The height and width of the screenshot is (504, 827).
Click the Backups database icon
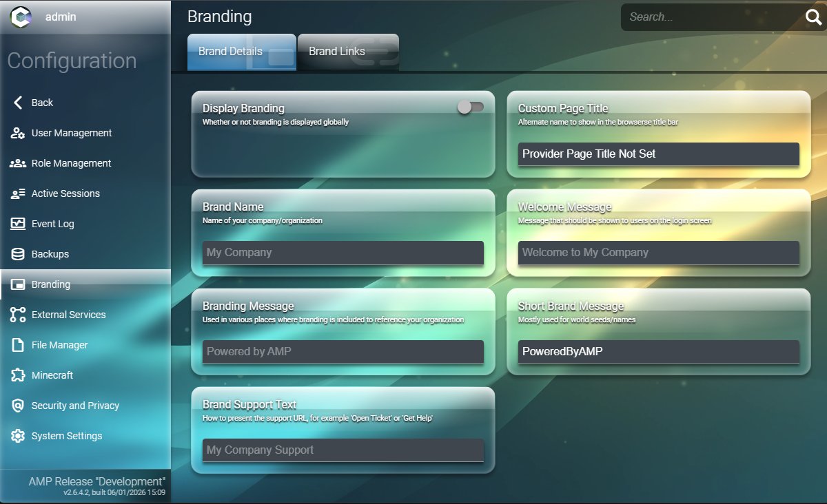tap(18, 254)
